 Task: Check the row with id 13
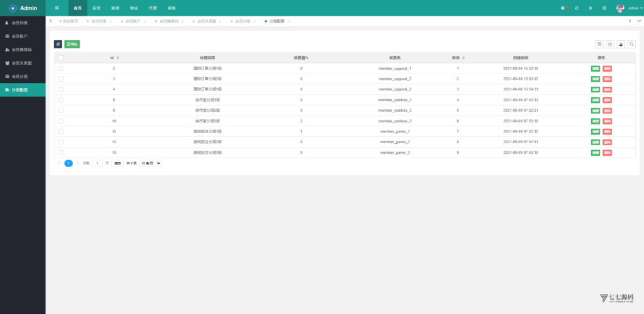[x=61, y=153]
